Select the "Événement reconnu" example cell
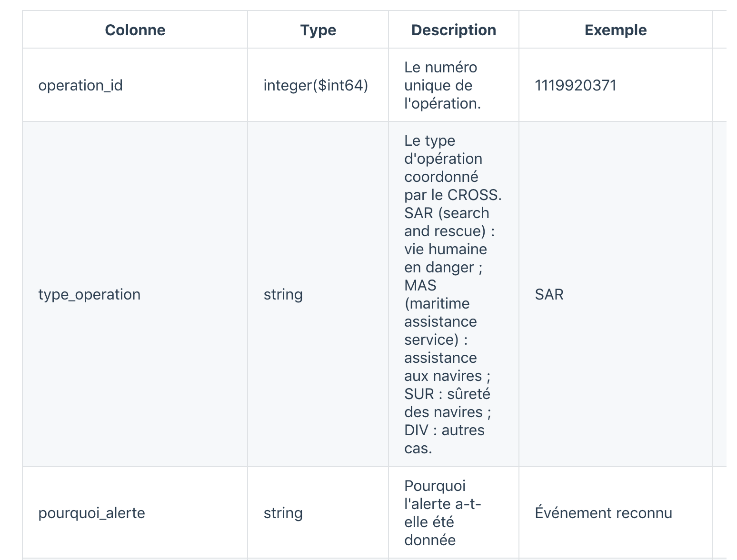 [603, 513]
